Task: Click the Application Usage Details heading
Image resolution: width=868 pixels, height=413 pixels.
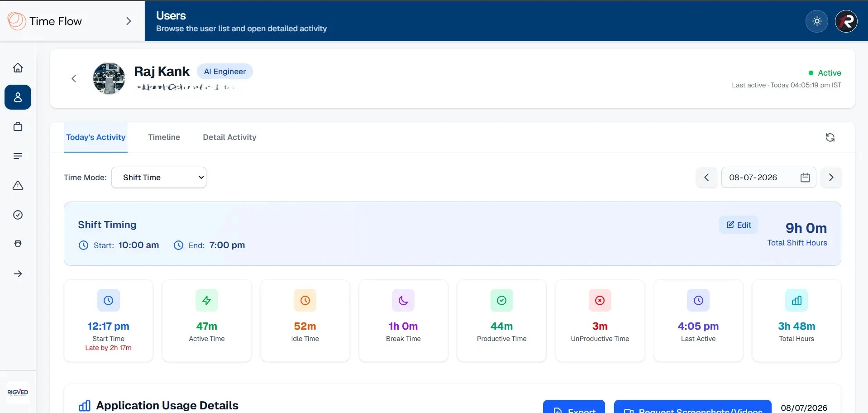Action: click(167, 405)
